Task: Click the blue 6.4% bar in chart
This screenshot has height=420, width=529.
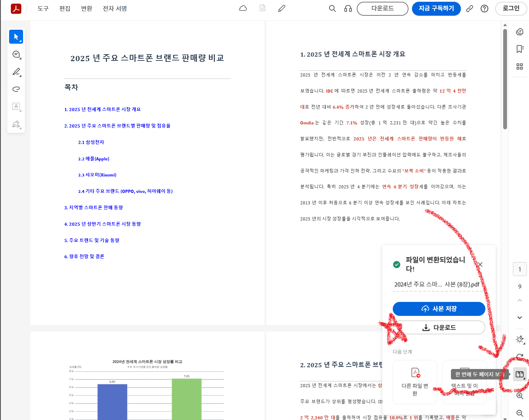Action: coord(112,402)
